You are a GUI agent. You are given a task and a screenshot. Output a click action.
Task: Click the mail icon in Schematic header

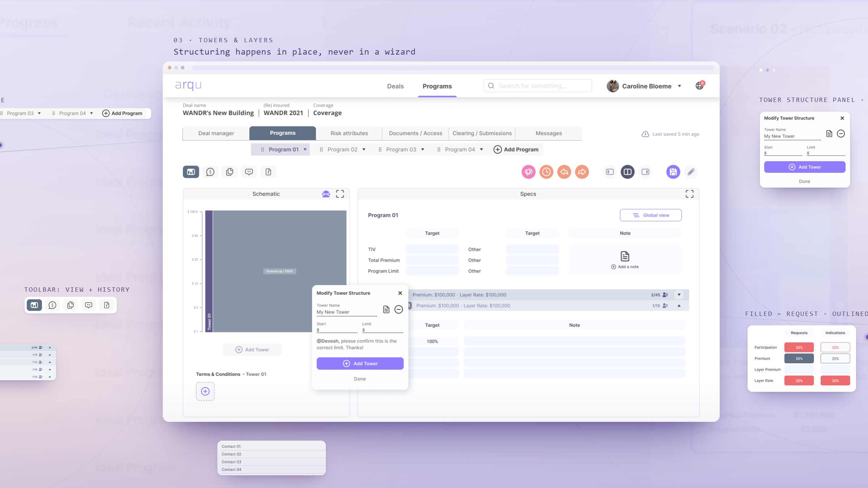click(x=326, y=194)
